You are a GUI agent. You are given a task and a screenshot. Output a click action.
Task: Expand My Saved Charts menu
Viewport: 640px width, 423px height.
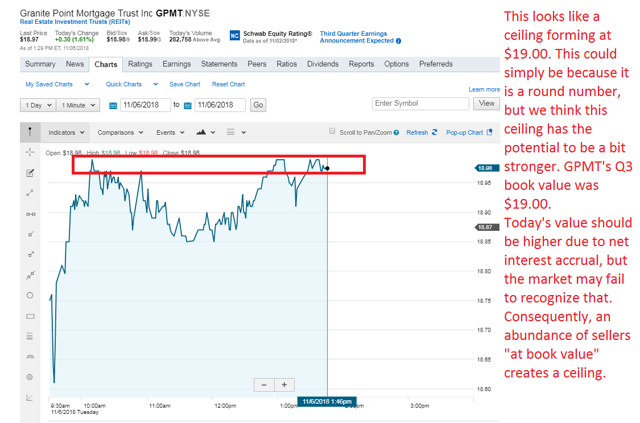(57, 85)
